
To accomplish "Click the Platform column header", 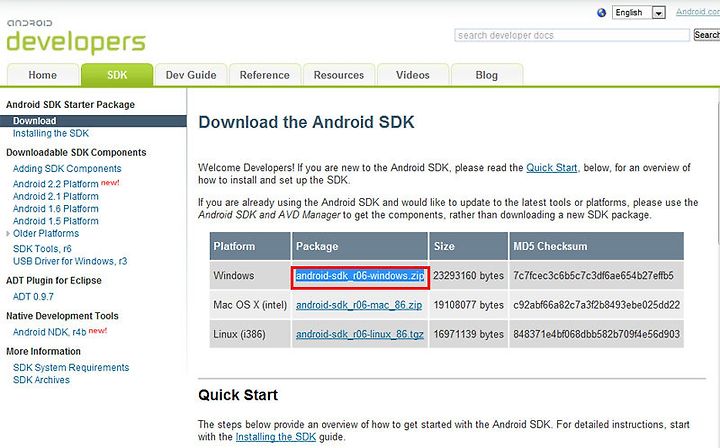I will tap(250, 246).
